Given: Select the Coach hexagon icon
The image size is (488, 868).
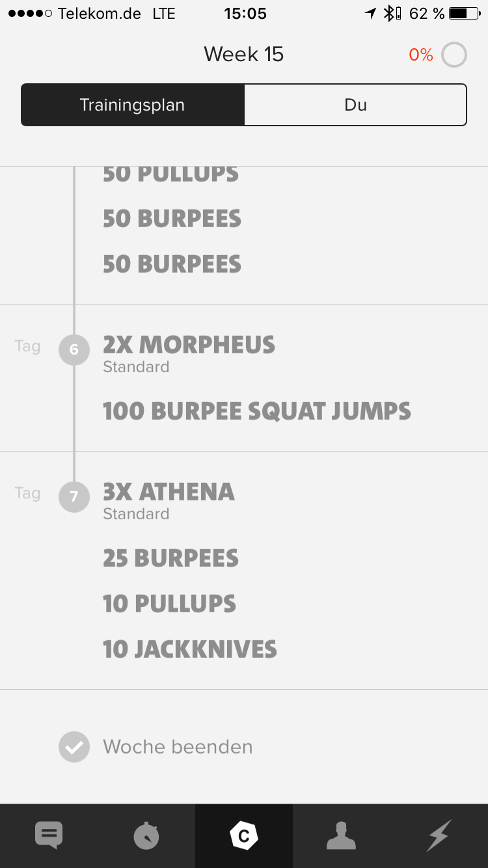Looking at the screenshot, I should tap(244, 835).
